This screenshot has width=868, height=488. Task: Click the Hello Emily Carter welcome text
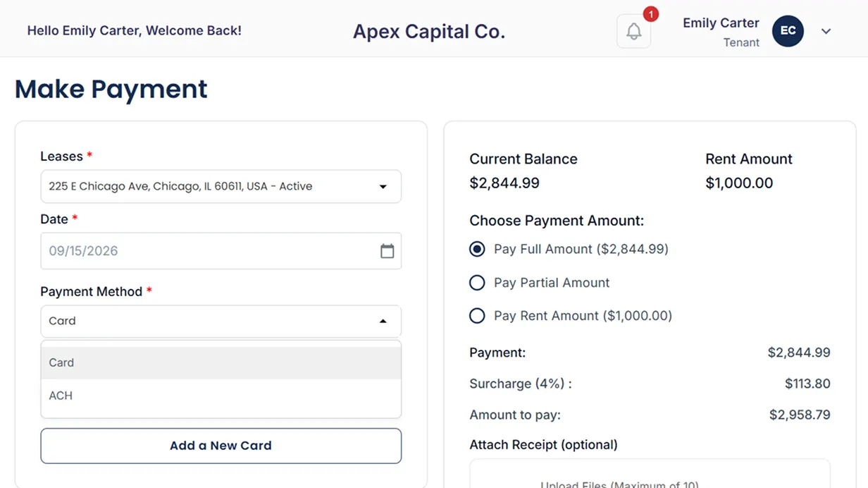[x=134, y=31]
